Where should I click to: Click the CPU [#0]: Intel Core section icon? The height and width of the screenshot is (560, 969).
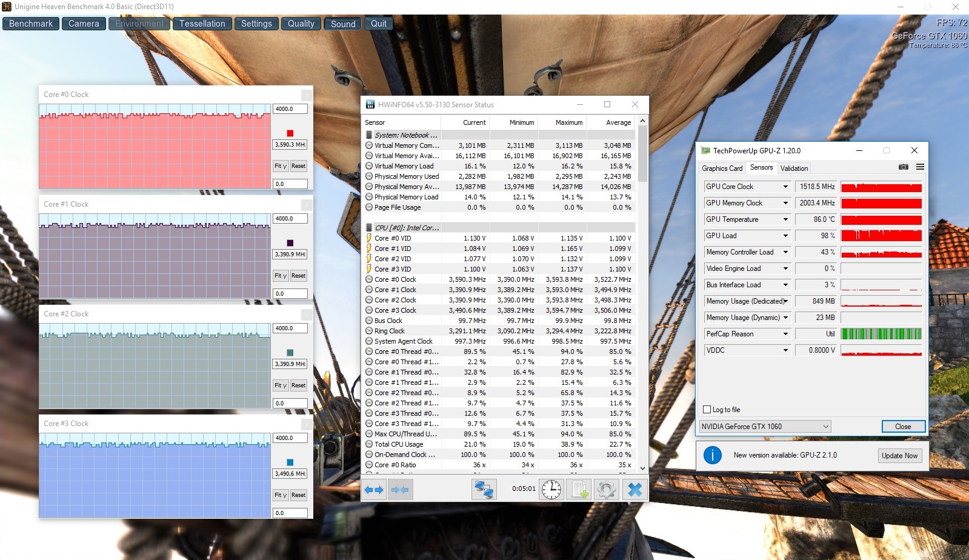(369, 228)
